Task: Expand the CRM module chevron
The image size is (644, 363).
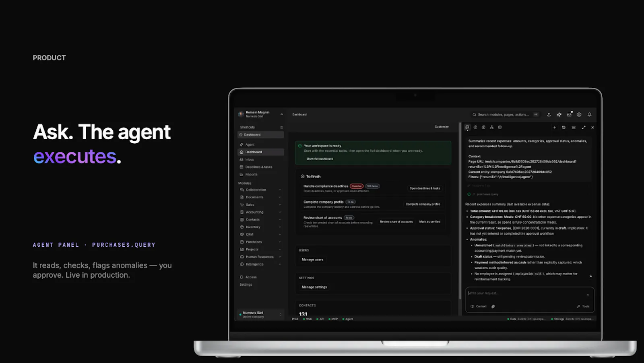Action: point(280,235)
